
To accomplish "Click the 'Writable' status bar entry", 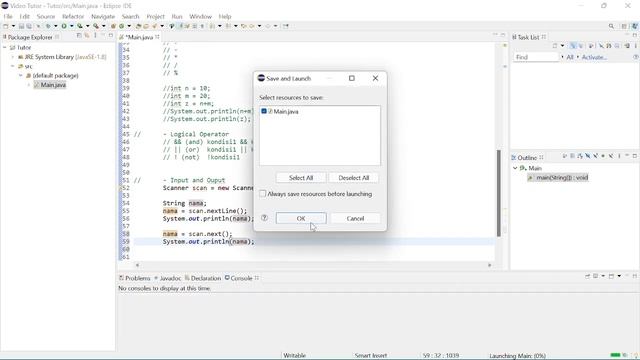I will (x=294, y=356).
